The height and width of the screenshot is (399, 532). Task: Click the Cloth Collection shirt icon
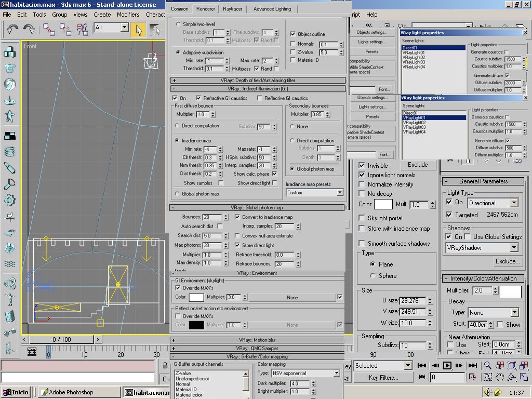click(9, 68)
